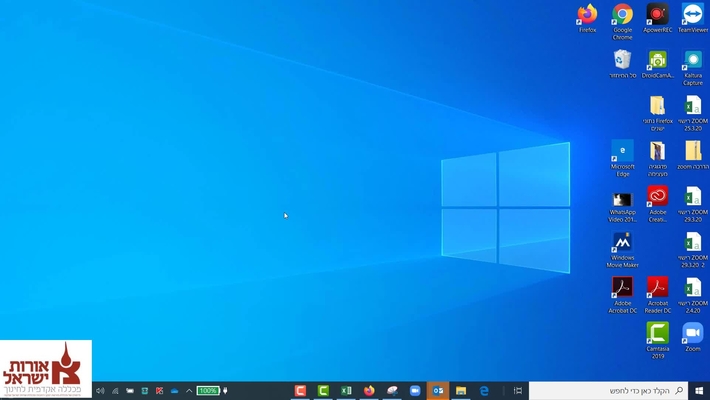Screen dimensions: 710x400
Task: Open the green Camtasia taskbar icon
Action: tap(323, 390)
